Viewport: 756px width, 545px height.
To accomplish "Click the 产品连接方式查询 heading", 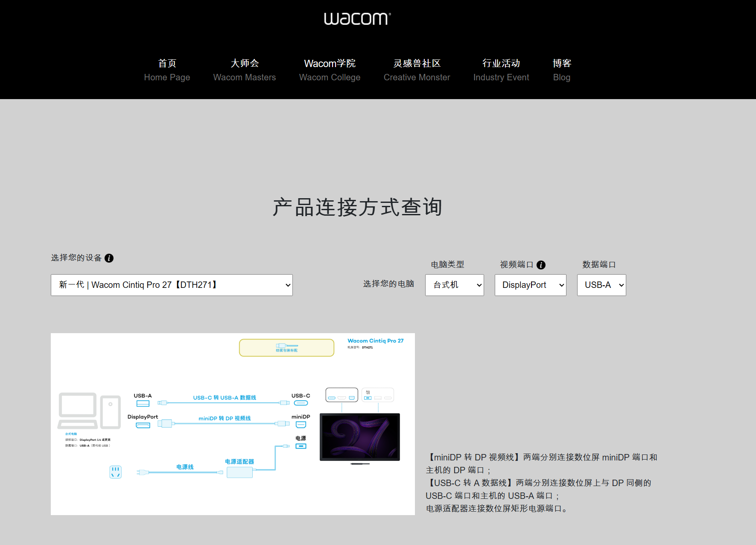I will tap(357, 207).
